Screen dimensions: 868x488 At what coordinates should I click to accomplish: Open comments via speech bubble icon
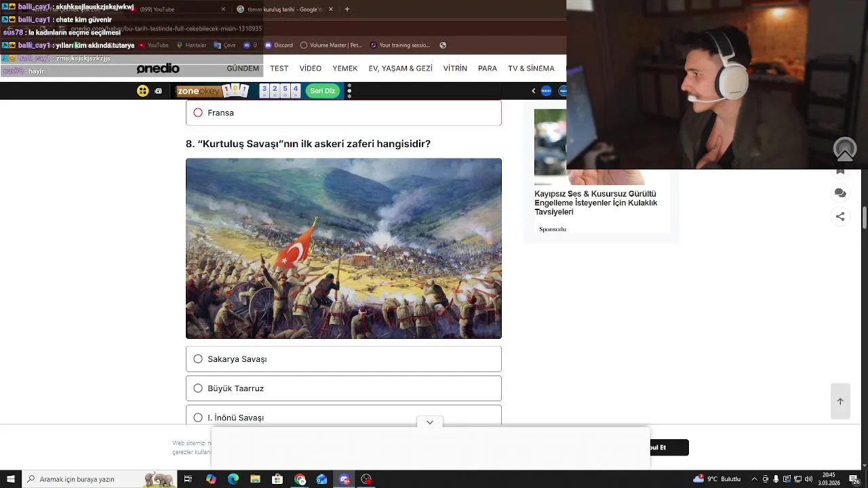pyautogui.click(x=840, y=193)
